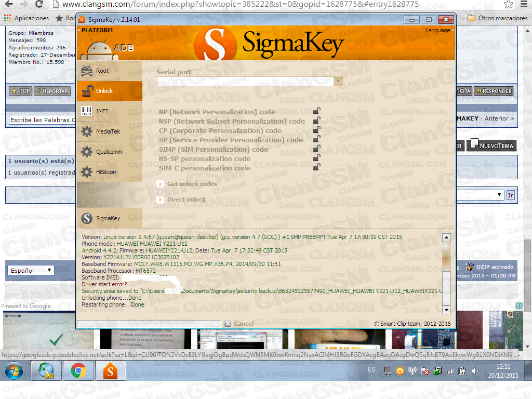Click lock icon beside SP code

(x=316, y=139)
